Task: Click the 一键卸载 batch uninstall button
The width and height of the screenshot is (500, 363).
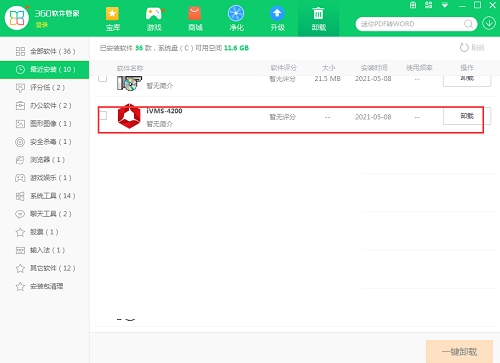Action: 459,351
